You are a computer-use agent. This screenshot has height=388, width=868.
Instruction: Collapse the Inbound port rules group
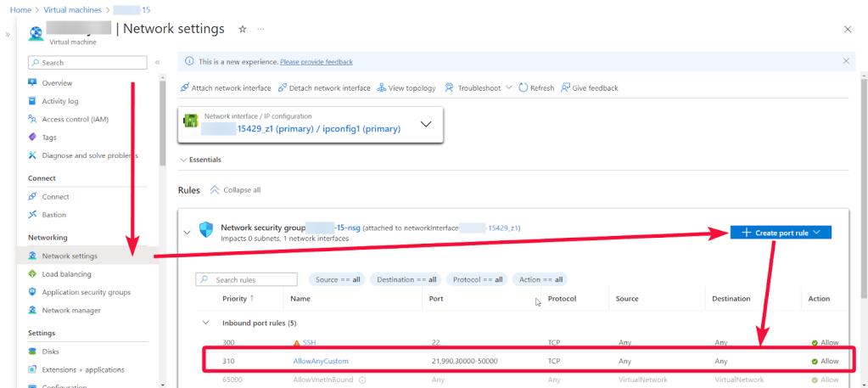(204, 323)
